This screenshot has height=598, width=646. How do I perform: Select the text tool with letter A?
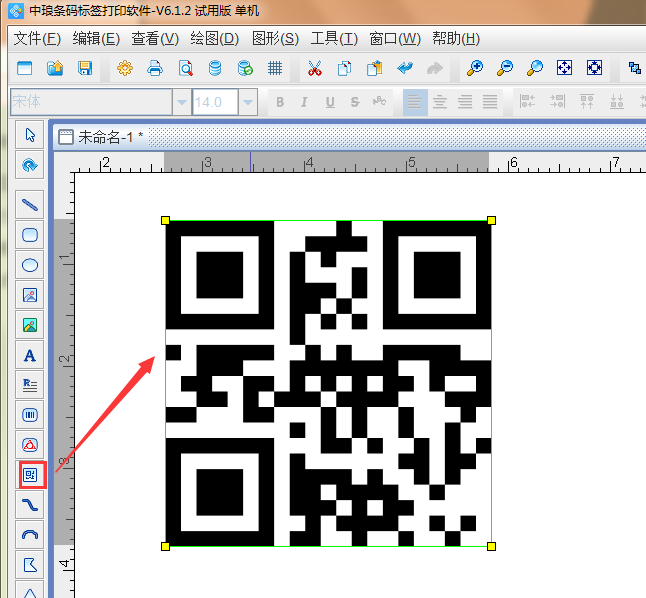[30, 355]
